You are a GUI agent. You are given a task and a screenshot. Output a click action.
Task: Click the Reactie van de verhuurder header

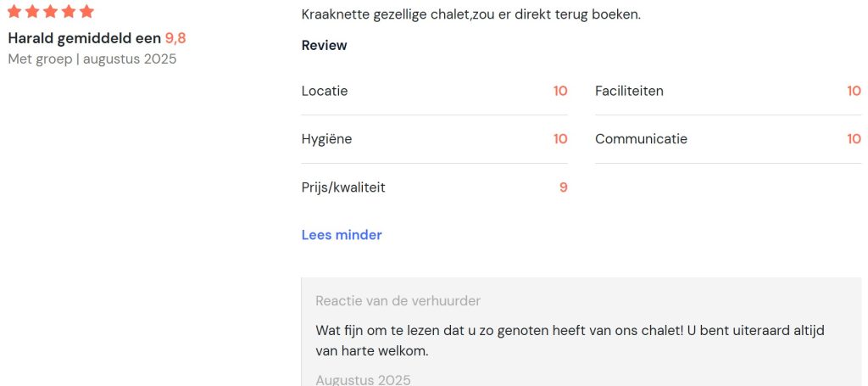click(398, 300)
